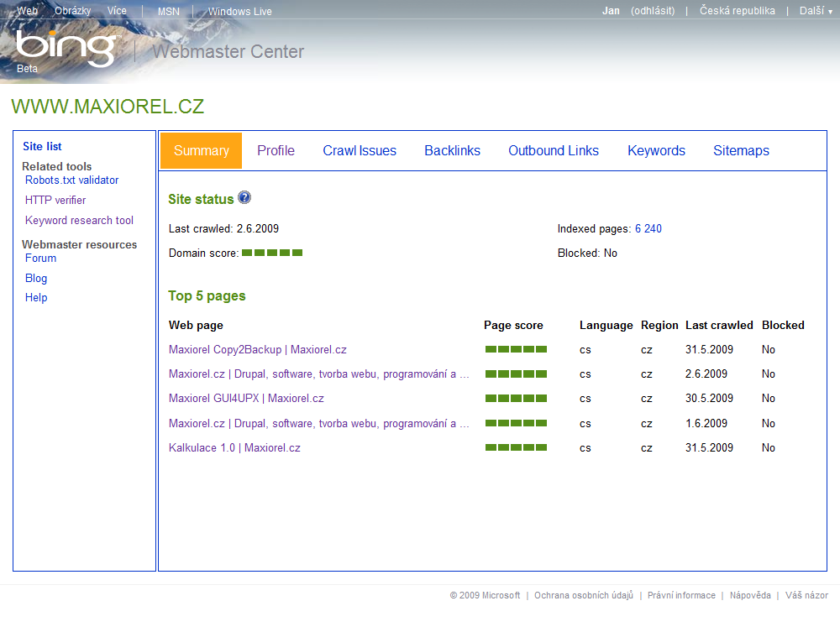Click the 30.5.2009 crawl date
The image size is (840, 627).
coord(709,399)
